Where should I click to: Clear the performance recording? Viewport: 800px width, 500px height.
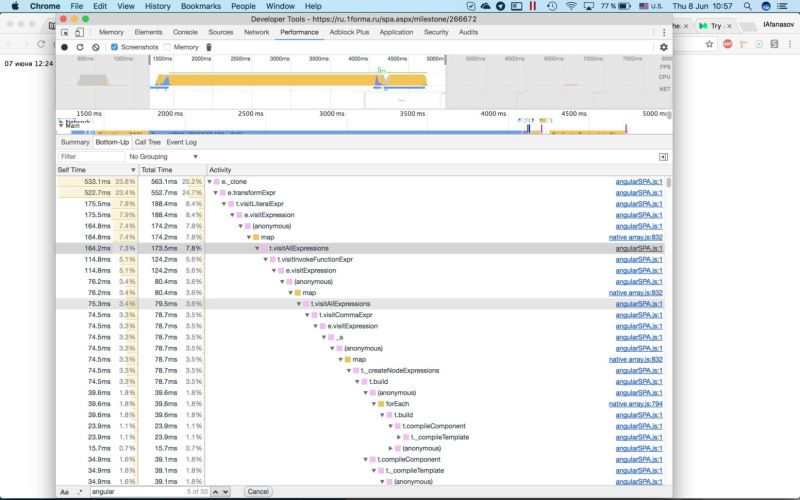pos(95,47)
